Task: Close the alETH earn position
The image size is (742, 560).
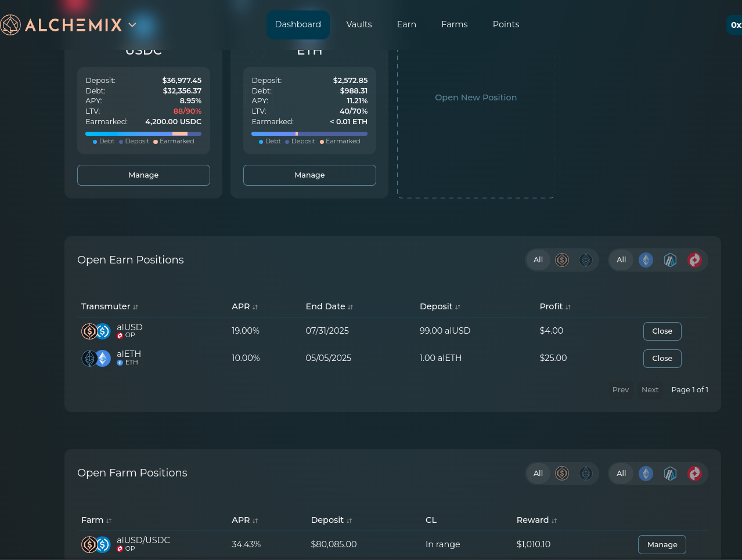Action: (x=662, y=359)
